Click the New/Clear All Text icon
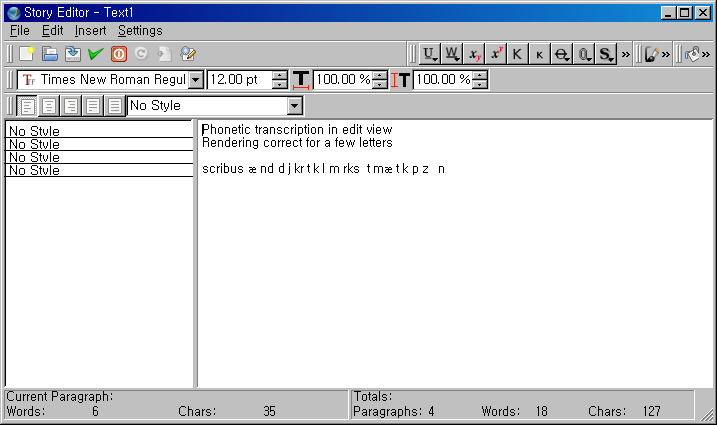 (x=27, y=54)
